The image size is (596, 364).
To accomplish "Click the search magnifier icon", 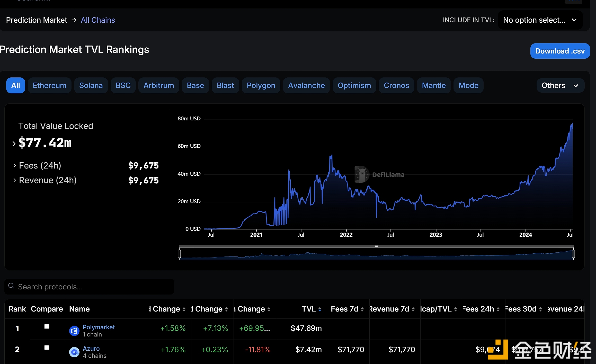I will [x=11, y=286].
